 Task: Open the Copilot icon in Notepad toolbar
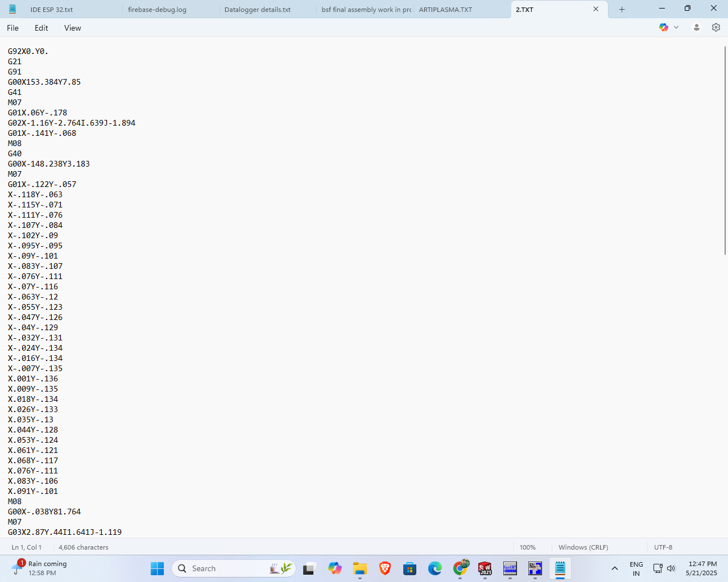coord(664,27)
